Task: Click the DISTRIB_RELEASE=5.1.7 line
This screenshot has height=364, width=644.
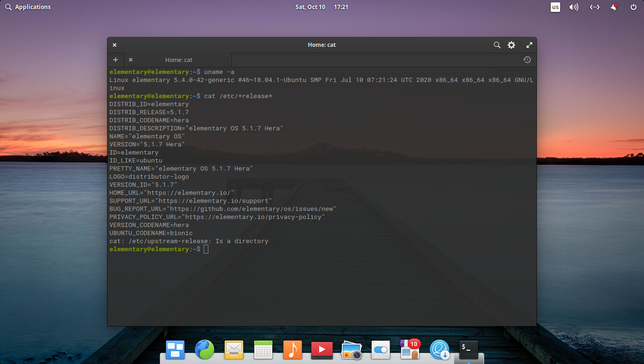Action: [x=149, y=112]
